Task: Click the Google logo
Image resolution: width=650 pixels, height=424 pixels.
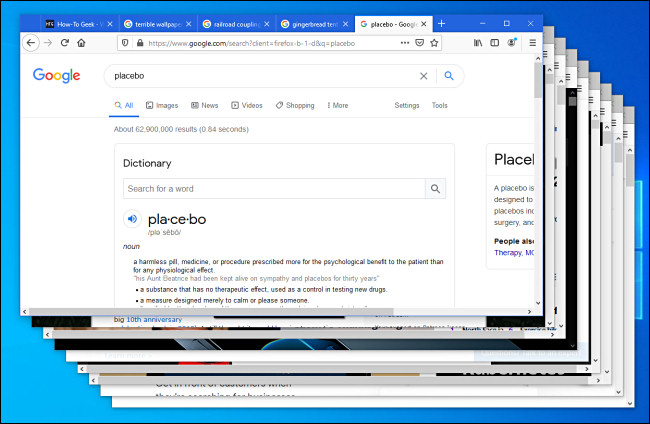Action: click(x=56, y=75)
